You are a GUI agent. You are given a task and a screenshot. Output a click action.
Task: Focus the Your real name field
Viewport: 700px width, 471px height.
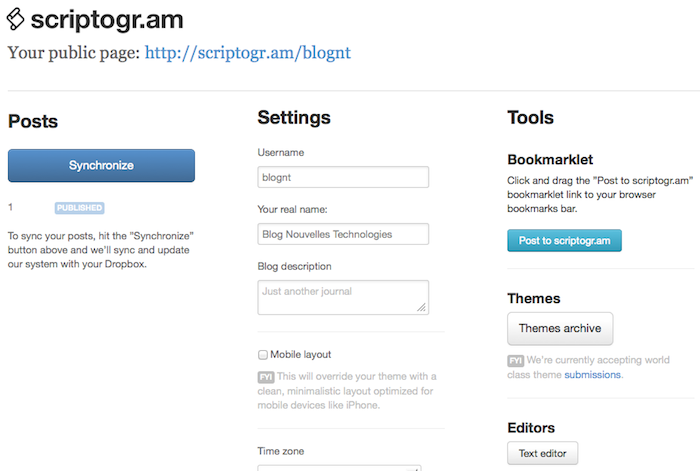[x=343, y=234]
